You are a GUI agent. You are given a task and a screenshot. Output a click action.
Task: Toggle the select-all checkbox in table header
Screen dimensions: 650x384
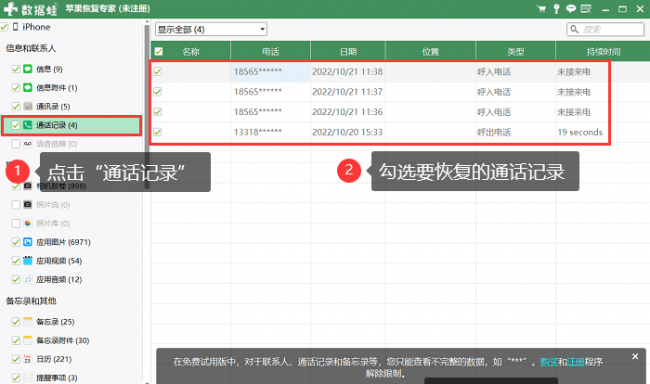158,51
